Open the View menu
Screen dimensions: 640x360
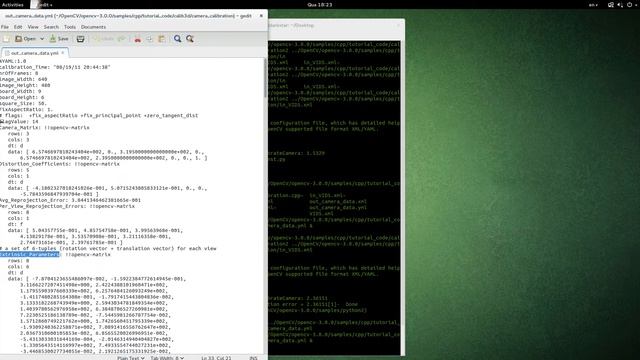click(33, 27)
